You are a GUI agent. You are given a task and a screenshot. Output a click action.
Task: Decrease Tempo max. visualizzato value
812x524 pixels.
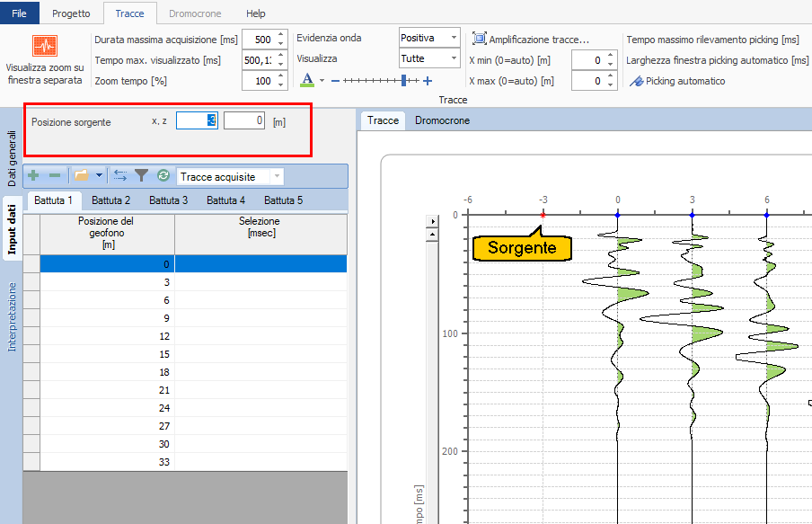[280, 65]
